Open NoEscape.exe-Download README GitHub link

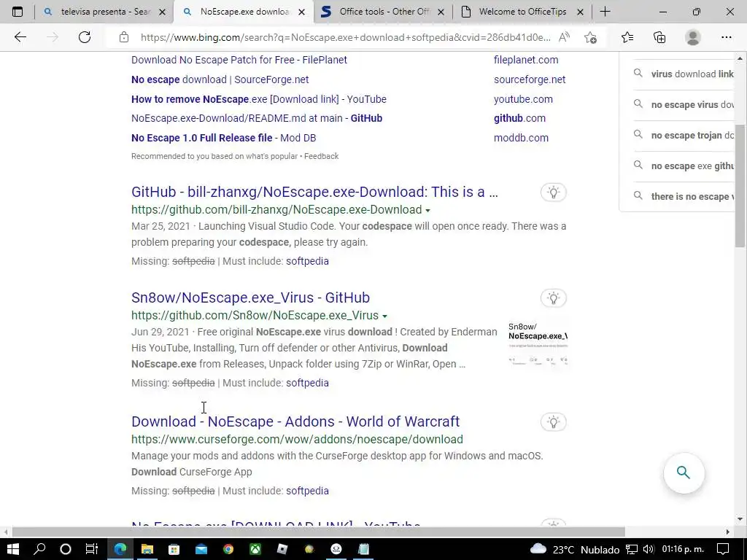pos(257,118)
